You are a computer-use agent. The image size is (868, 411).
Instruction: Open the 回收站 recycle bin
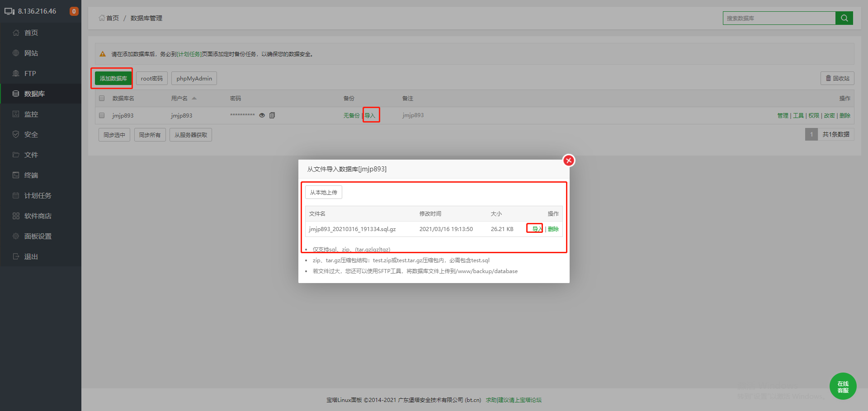pyautogui.click(x=837, y=78)
